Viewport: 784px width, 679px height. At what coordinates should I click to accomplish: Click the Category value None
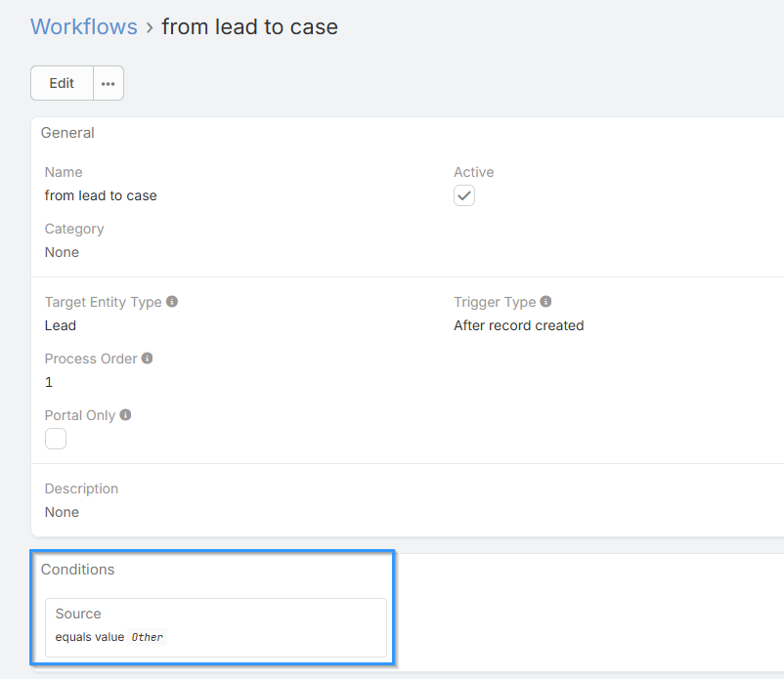(62, 252)
